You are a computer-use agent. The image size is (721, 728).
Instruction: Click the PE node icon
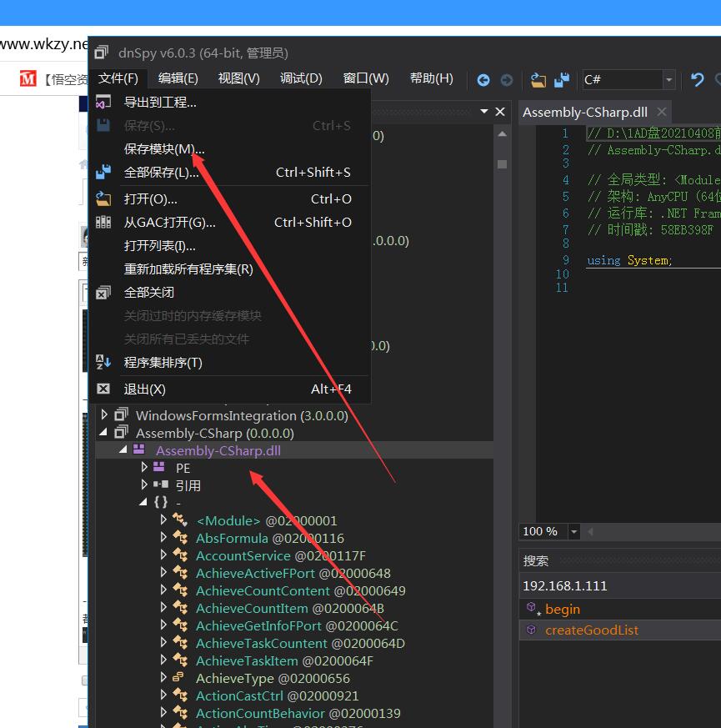[x=159, y=467]
